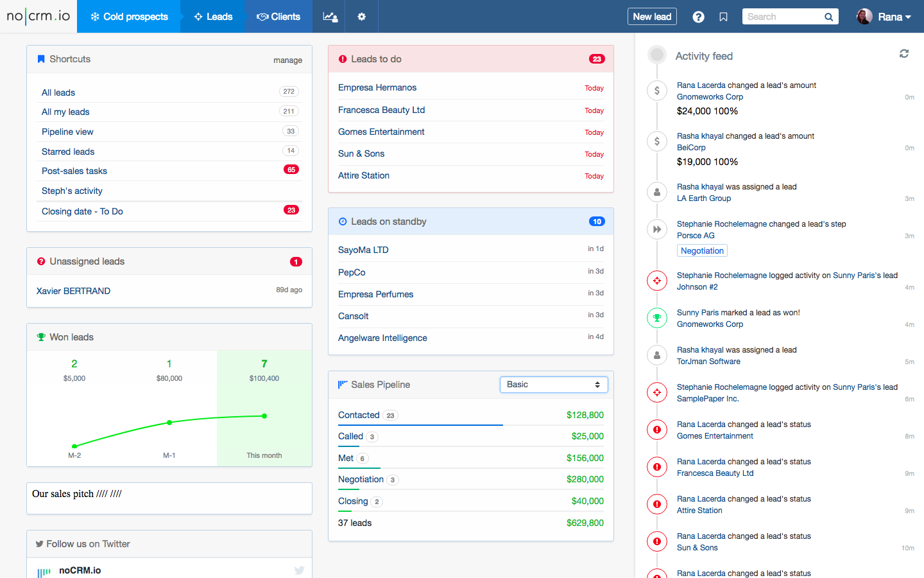This screenshot has height=578, width=924.
Task: Open Empresa Hermanos lead to do
Action: coord(377,87)
